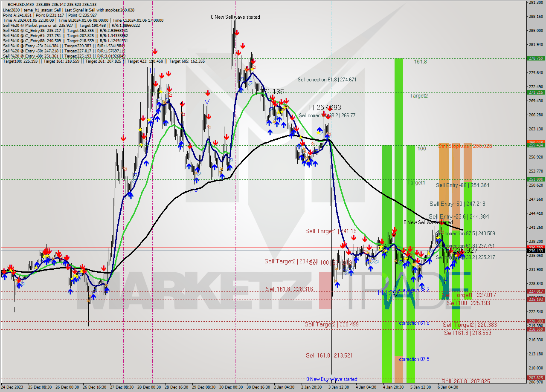Click the 'Target100: 225.193' header line

(104, 61)
